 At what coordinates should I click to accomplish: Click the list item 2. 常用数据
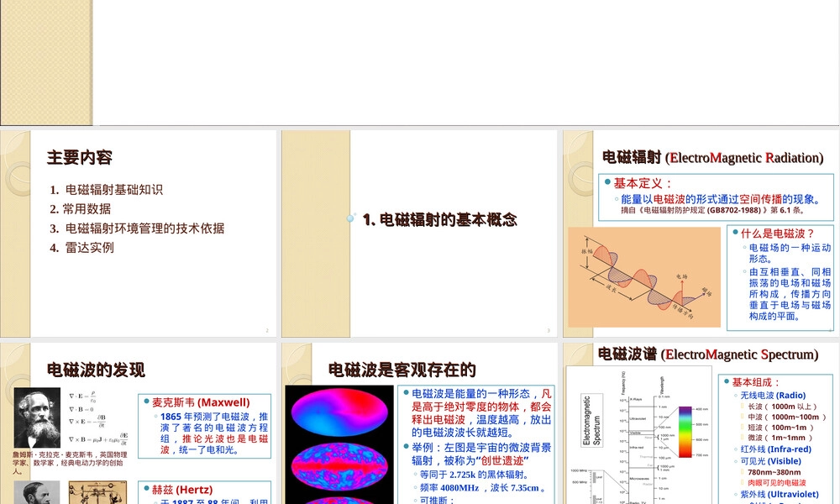click(81, 209)
